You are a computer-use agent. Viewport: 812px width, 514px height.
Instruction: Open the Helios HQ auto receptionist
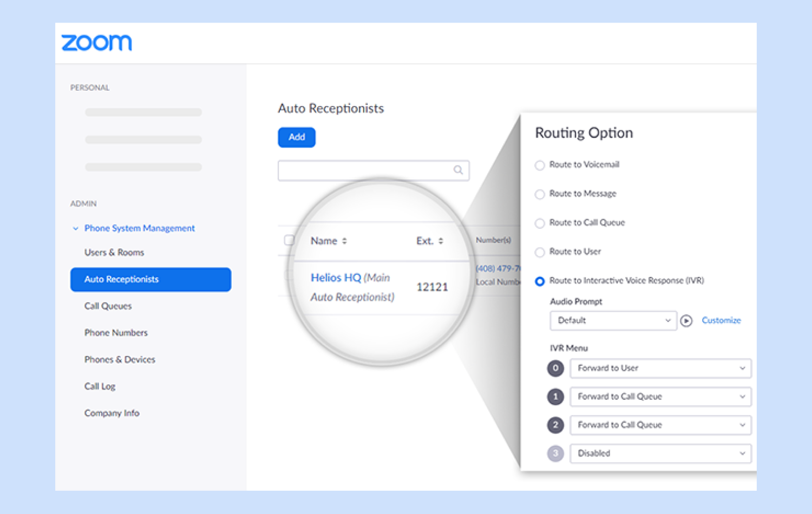point(336,278)
